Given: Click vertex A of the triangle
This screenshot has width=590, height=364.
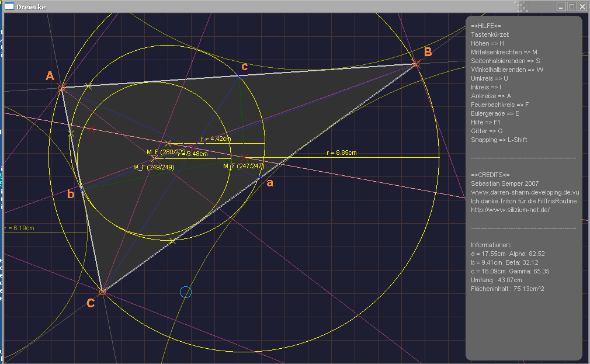Looking at the screenshot, I should point(61,88).
